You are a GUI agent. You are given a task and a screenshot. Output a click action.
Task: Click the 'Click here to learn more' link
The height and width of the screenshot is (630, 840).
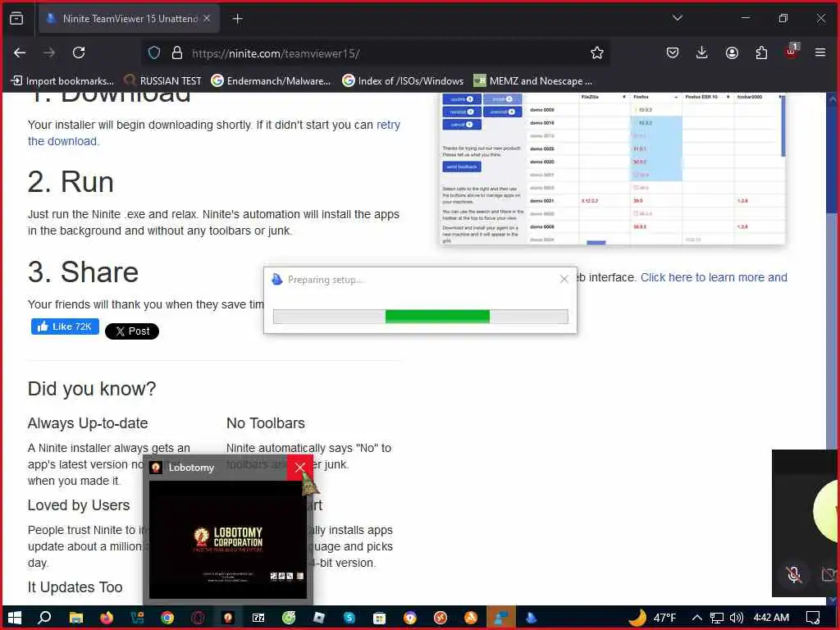(x=714, y=277)
